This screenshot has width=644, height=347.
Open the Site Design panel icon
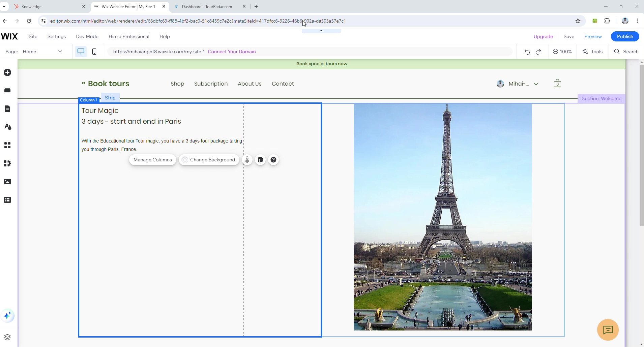pyautogui.click(x=7, y=127)
